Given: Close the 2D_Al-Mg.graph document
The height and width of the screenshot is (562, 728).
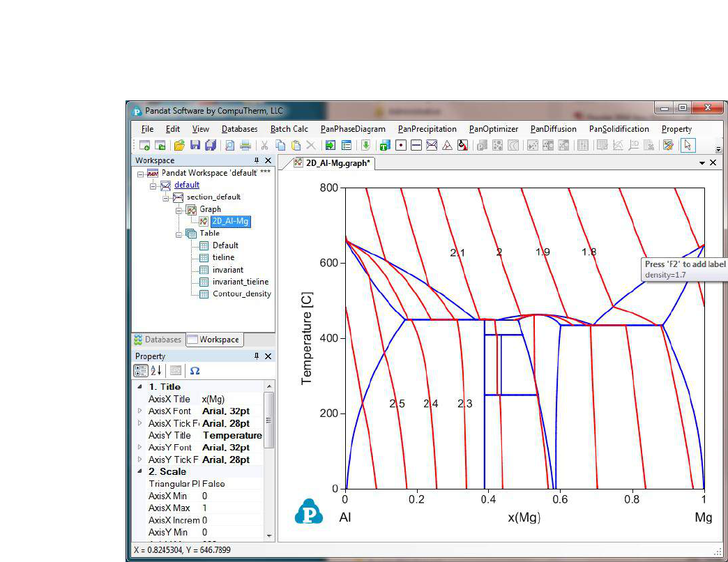Looking at the screenshot, I should 713,163.
